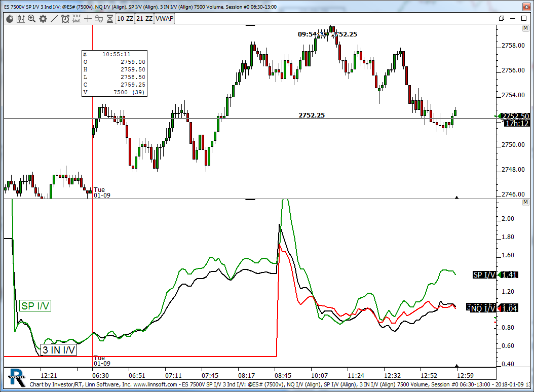534x392 pixels.
Task: Click the 21 ZZ toolbar button
Action: click(144, 19)
